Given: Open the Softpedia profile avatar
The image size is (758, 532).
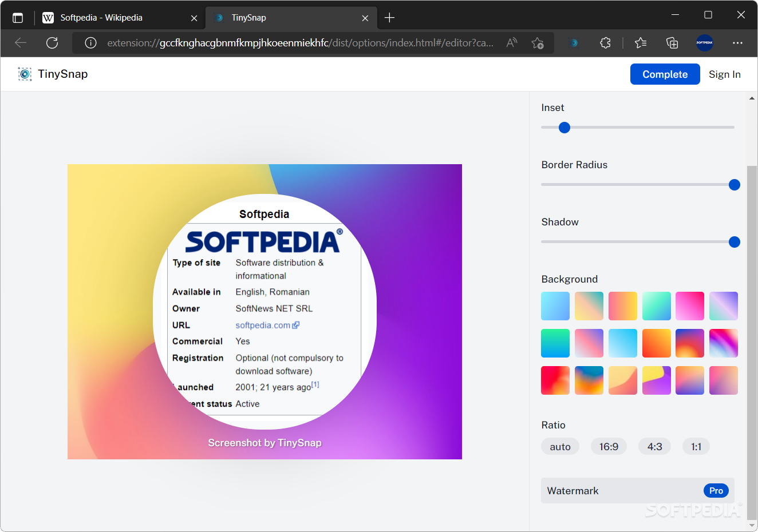Looking at the screenshot, I should tap(705, 43).
